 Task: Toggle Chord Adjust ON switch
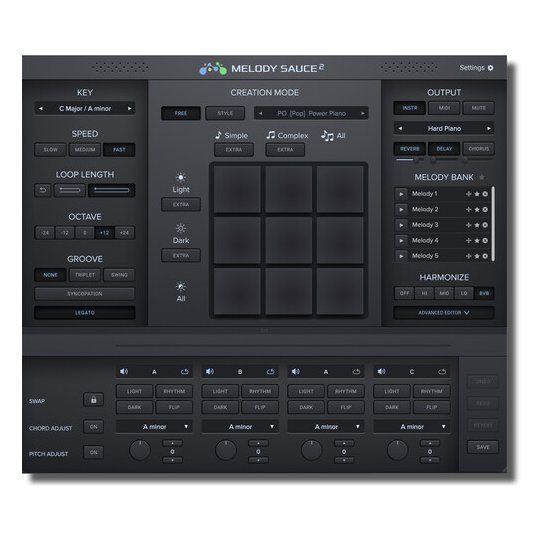(x=93, y=427)
